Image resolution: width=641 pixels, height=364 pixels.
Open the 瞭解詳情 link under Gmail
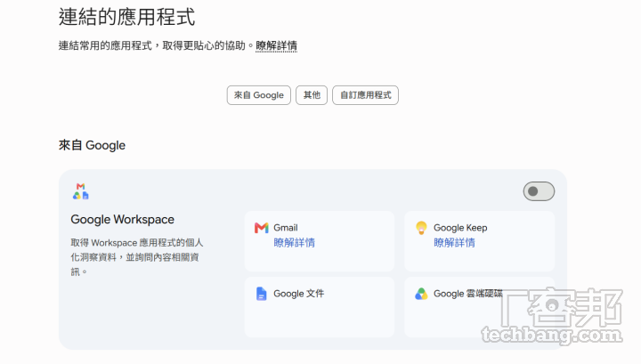(295, 243)
